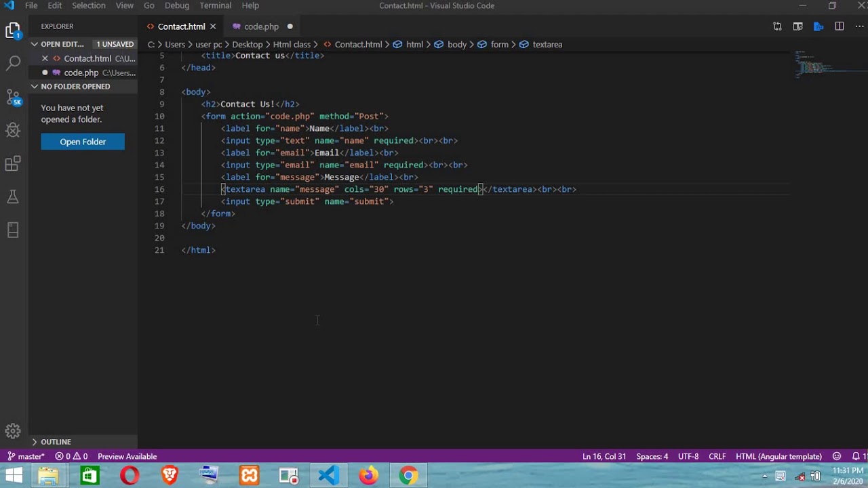
Task: Click line number 17 in the gutter
Action: 159,201
